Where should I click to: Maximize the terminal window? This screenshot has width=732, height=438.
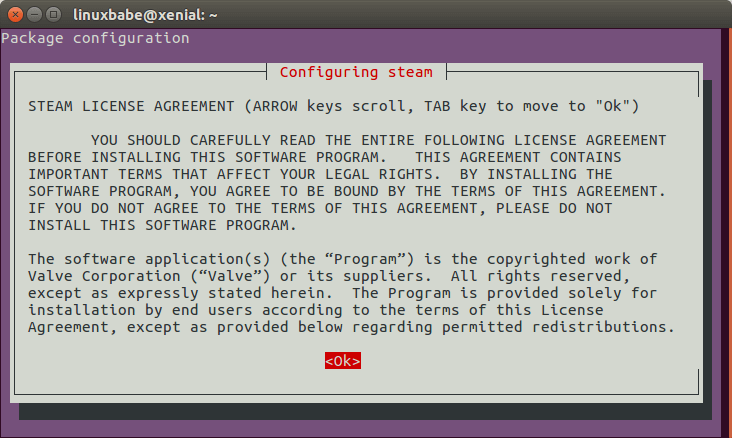(x=54, y=15)
